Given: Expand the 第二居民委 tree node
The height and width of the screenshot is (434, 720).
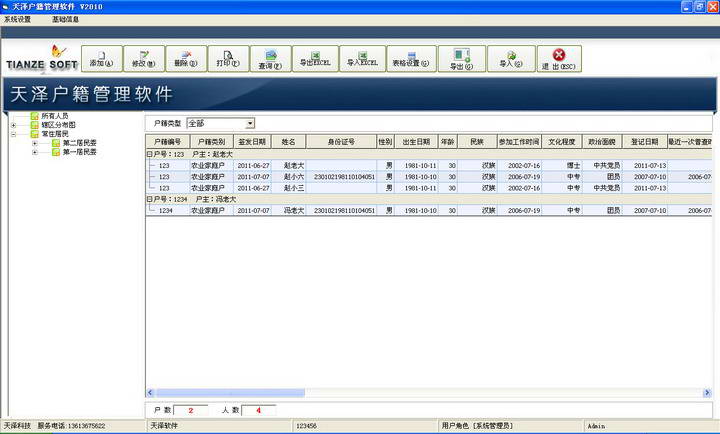Looking at the screenshot, I should point(35,143).
